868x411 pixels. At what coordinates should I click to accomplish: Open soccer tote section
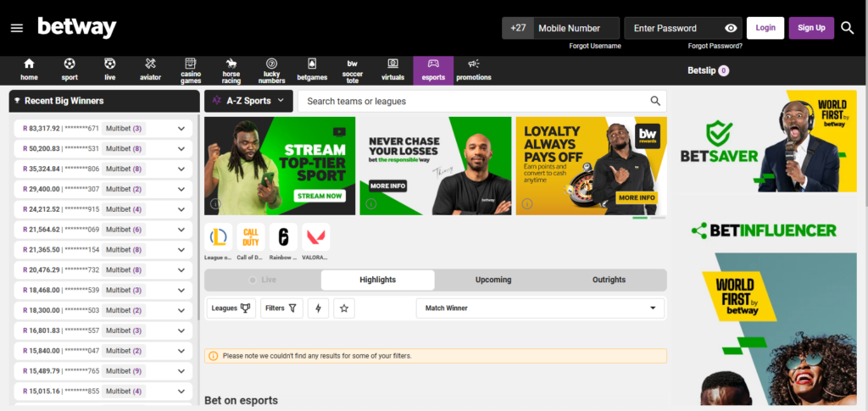(353, 70)
